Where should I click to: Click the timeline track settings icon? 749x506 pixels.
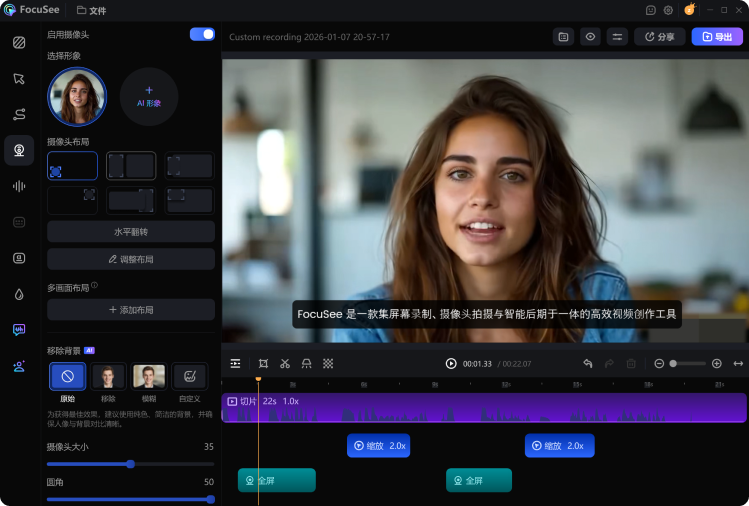235,364
